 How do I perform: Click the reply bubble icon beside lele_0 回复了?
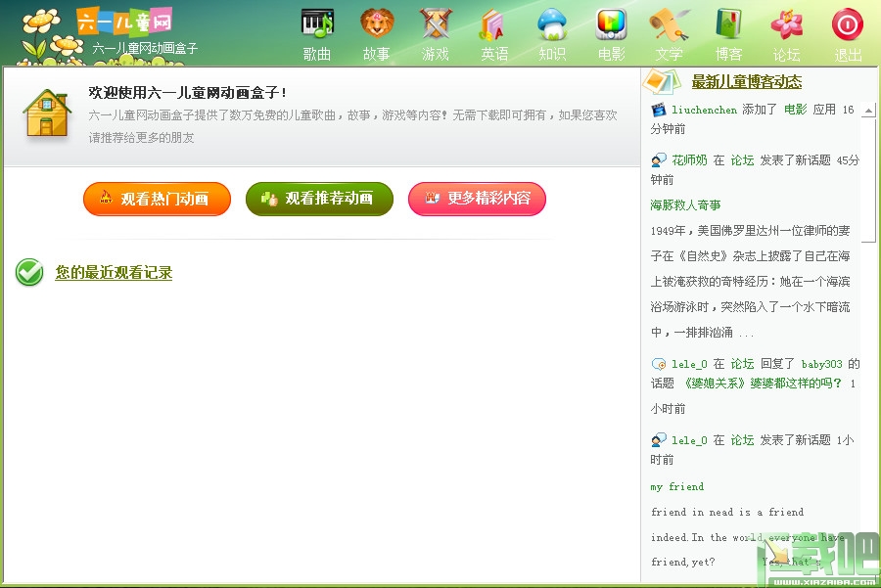point(659,364)
